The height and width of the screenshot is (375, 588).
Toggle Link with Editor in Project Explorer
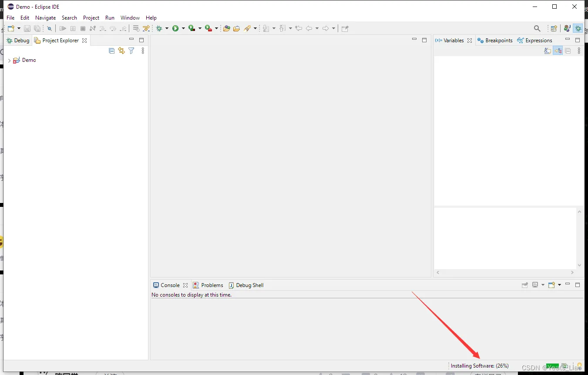pos(121,51)
